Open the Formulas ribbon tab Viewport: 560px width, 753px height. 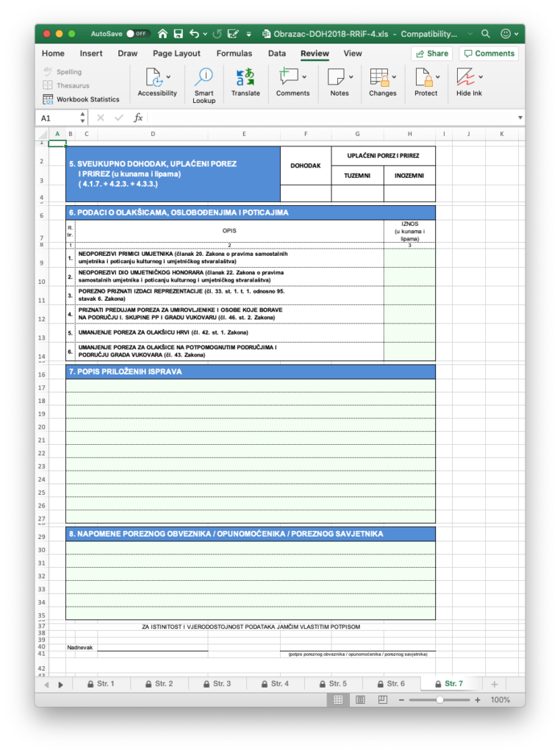coord(234,53)
